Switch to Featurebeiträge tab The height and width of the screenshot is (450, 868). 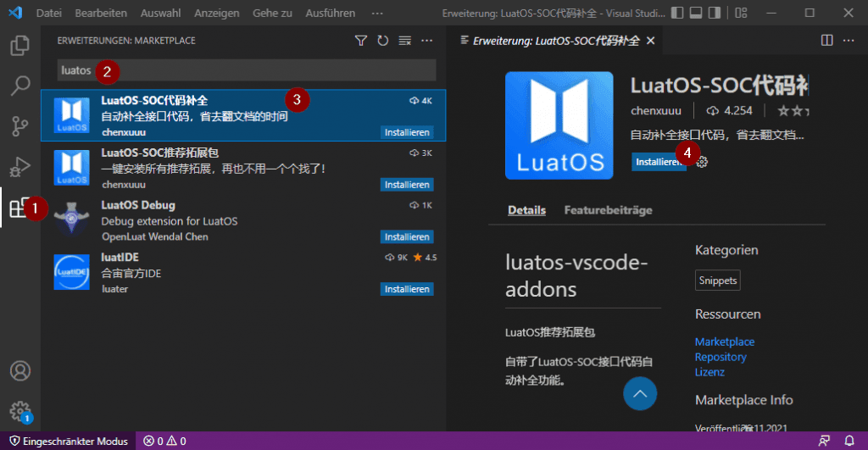coord(608,210)
